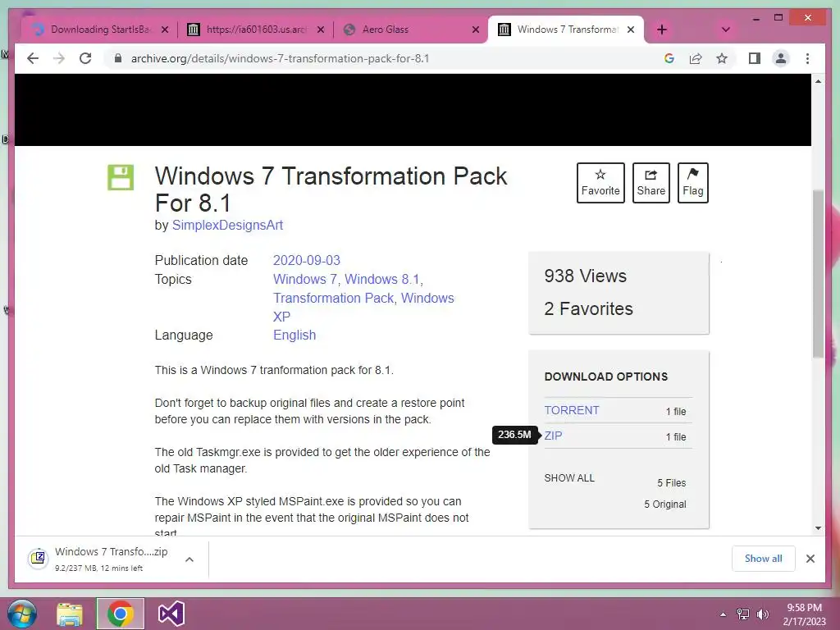Click the address bar URL

click(x=281, y=58)
